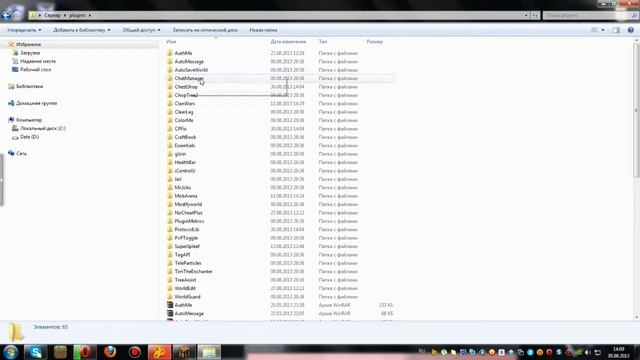Expand the breadcrumb arrow after Сервер
This screenshot has height=360, width=640.
tap(65, 16)
